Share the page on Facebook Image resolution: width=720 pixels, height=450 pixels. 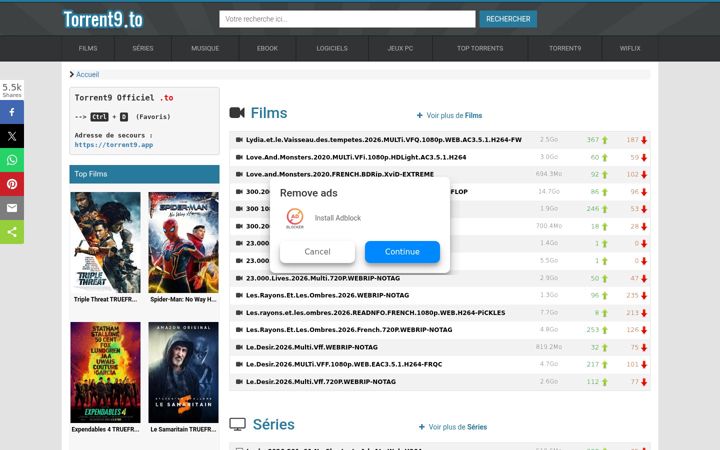pos(12,112)
